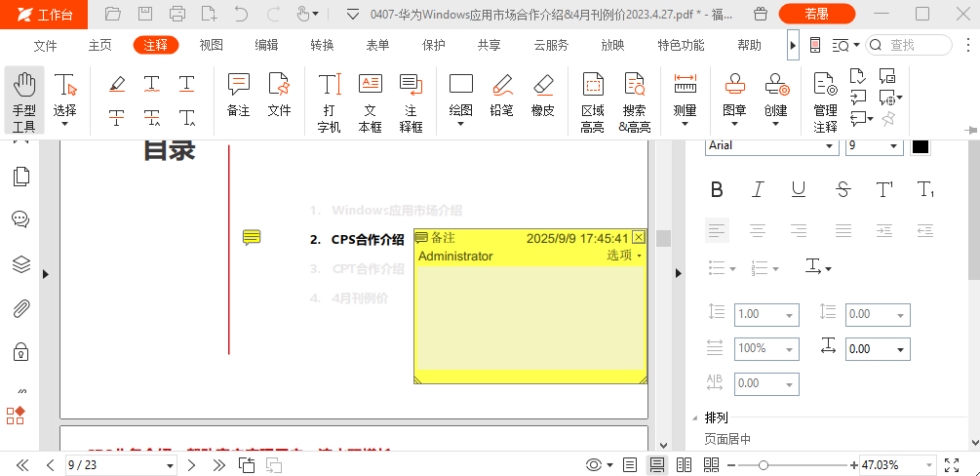This screenshot has height=476, width=980.
Task: Toggle bold text formatting
Action: coord(717,189)
